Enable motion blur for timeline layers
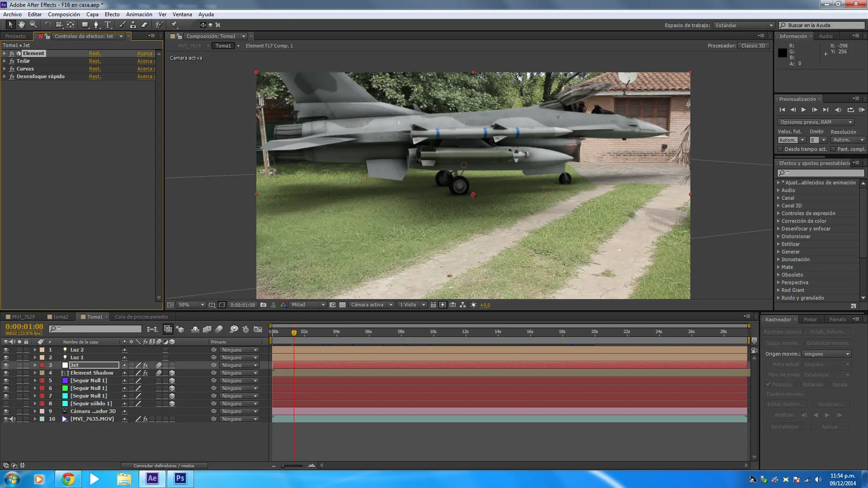The width and height of the screenshot is (868, 488). coord(219,329)
